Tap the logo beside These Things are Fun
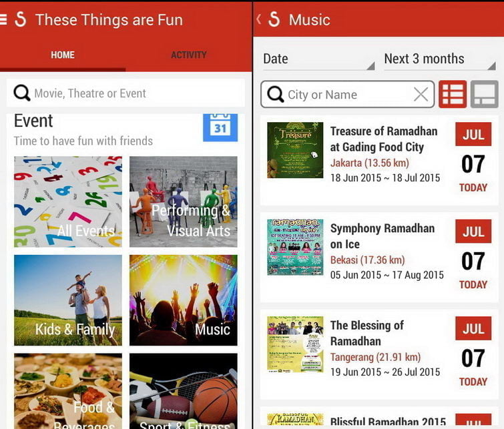This screenshot has width=504, height=429. [x=20, y=19]
